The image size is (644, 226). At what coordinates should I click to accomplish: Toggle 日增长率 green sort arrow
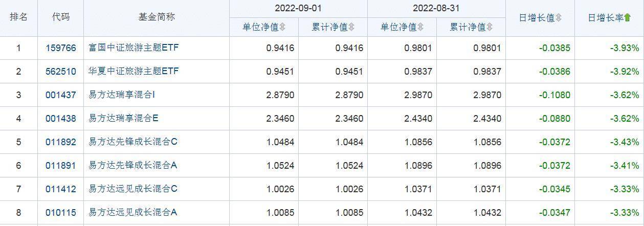coord(628,18)
